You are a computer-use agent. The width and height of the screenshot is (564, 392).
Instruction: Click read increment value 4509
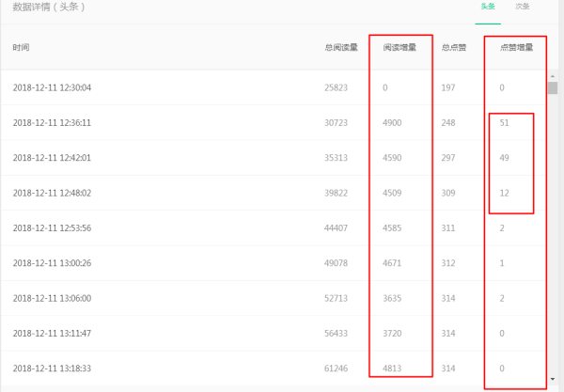392,193
